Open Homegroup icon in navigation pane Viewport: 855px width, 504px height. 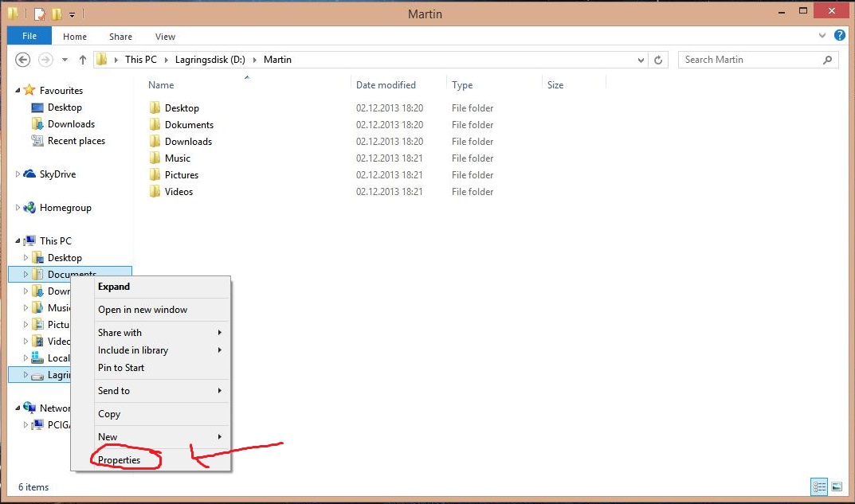29,207
